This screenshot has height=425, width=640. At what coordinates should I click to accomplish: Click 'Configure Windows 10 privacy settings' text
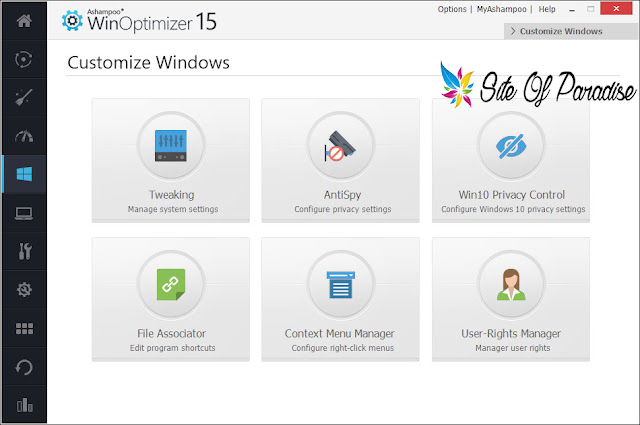pyautogui.click(x=513, y=209)
